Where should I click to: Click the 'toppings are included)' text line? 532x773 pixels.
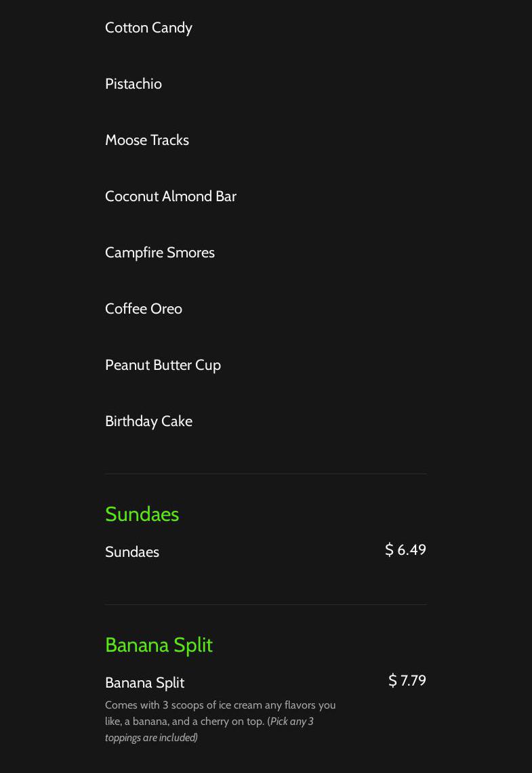[151, 738]
